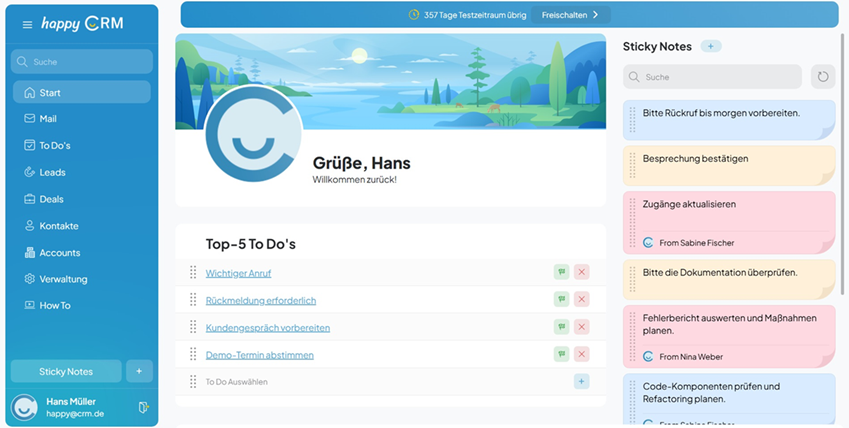Add a new sticky note via header plus
Screen dimensions: 849x428
710,47
